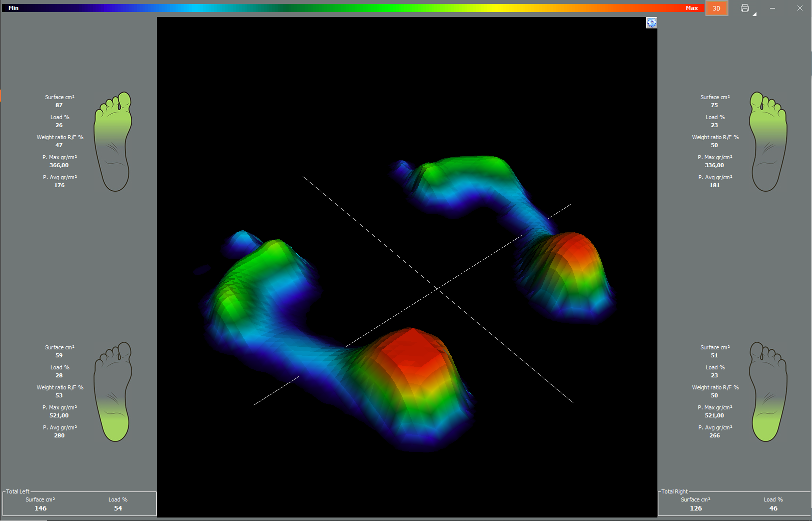Select the right forefoot diagram icon
This screenshot has height=521, width=812.
click(x=768, y=141)
